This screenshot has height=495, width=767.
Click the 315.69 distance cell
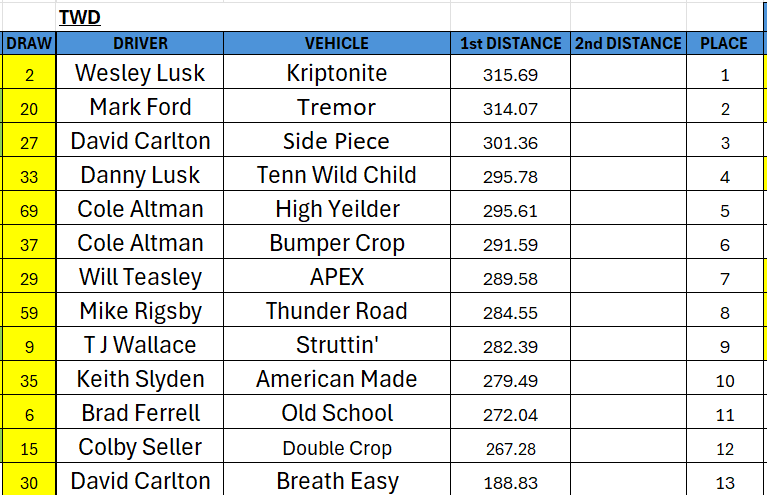pyautogui.click(x=510, y=75)
